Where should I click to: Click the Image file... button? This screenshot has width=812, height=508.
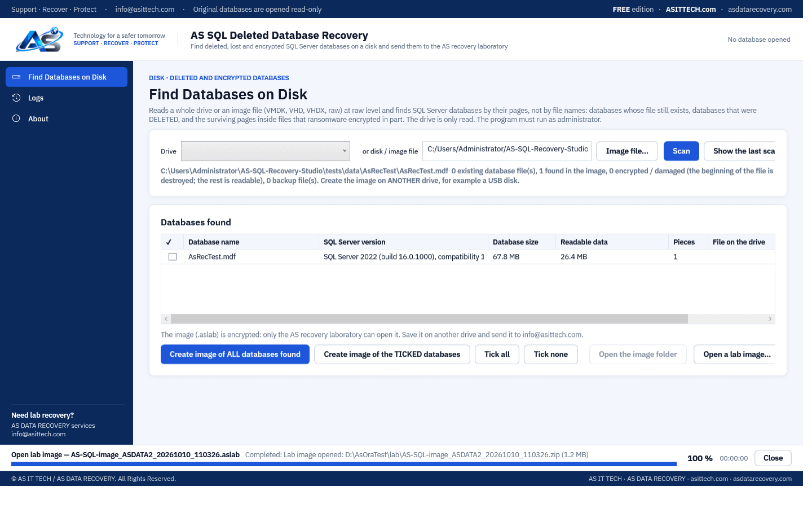point(627,151)
